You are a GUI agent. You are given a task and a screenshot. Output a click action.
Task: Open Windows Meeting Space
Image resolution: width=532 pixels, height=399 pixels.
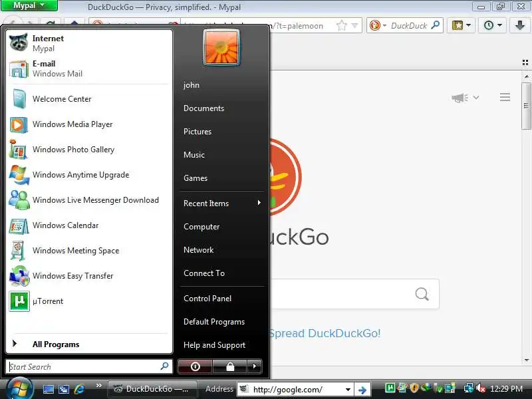pos(89,251)
